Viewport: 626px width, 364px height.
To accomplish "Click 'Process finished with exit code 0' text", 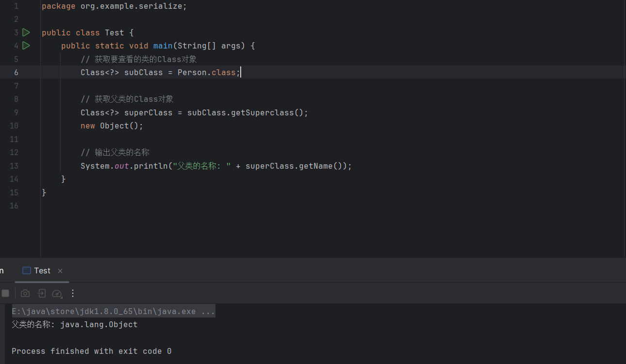I will click(x=92, y=351).
